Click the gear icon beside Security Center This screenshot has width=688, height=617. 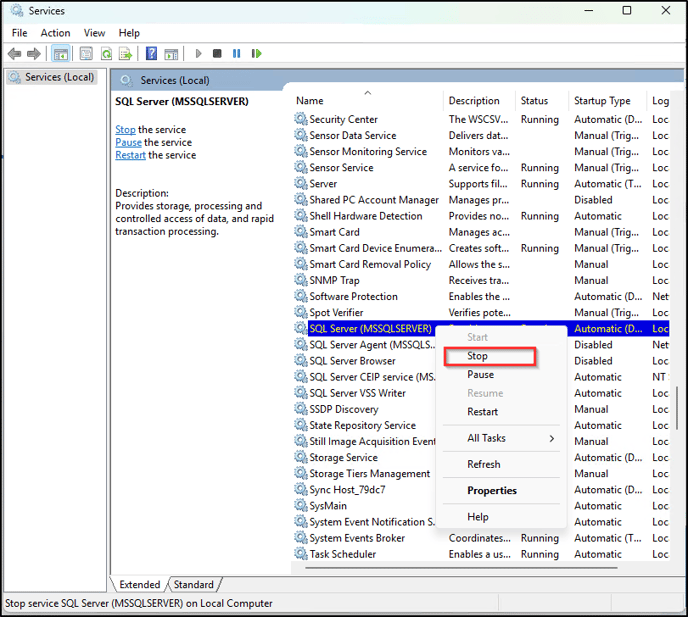(x=301, y=119)
